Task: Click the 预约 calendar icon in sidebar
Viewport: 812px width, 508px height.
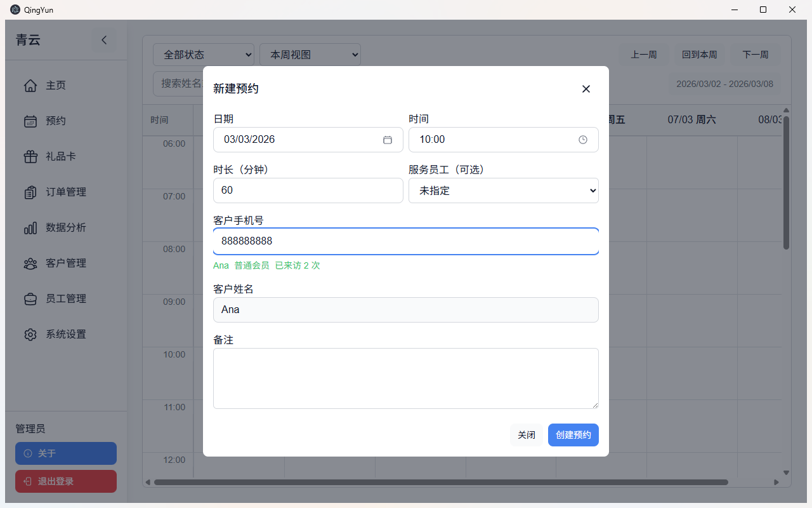Action: point(30,121)
